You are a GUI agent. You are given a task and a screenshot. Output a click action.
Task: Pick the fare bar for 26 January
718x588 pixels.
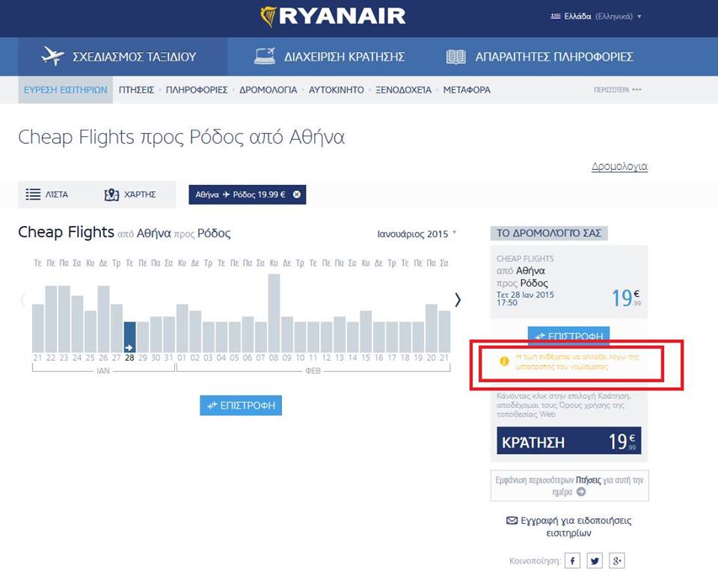click(x=103, y=319)
